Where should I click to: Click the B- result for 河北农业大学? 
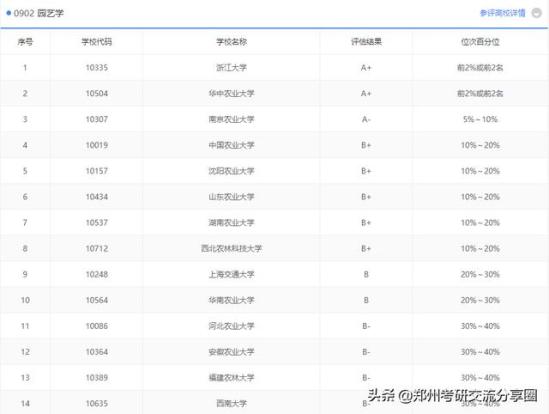tap(366, 326)
